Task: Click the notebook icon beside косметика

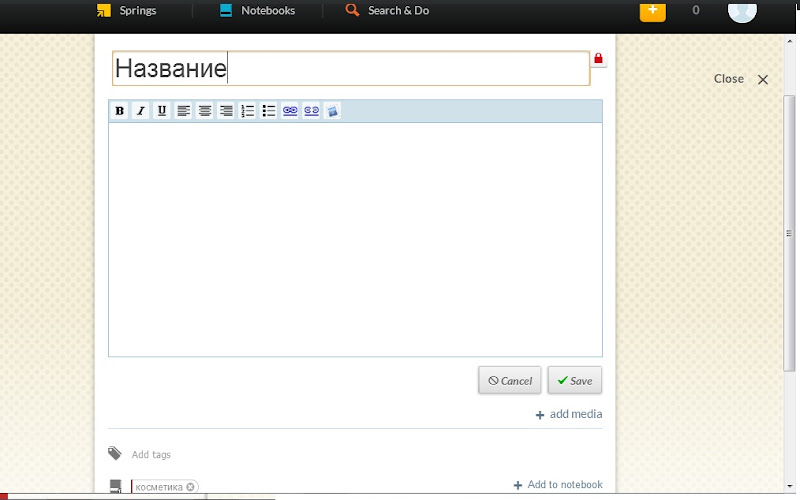Action: click(x=116, y=486)
